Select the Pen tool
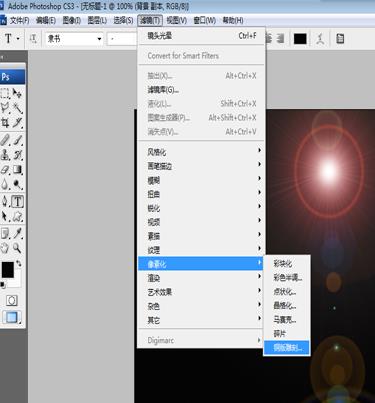The height and width of the screenshot is (403, 375). [x=5, y=201]
